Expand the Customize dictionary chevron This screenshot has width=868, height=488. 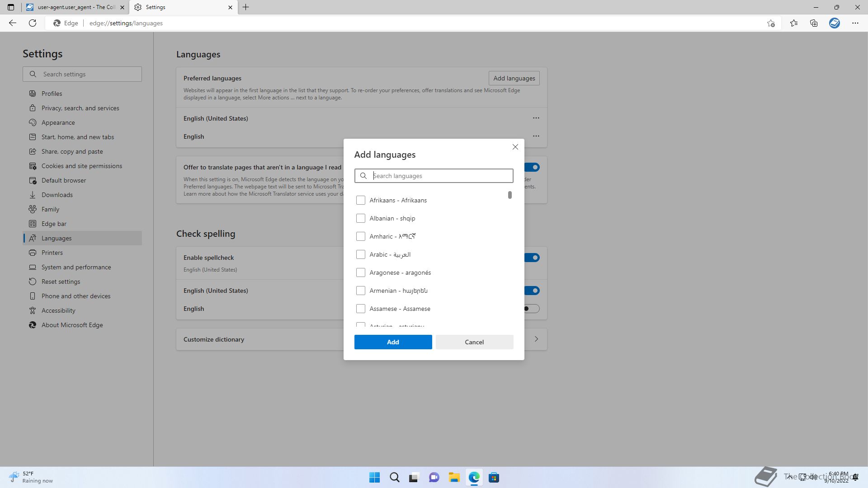536,339
